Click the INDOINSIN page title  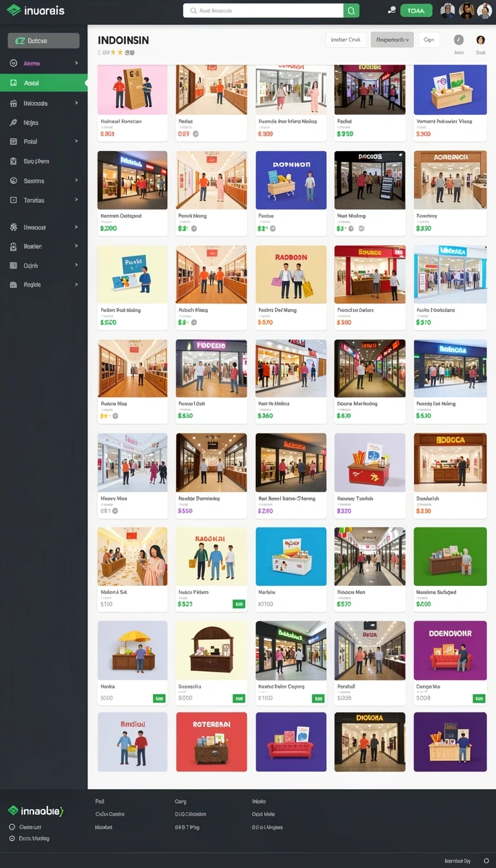[x=123, y=40]
